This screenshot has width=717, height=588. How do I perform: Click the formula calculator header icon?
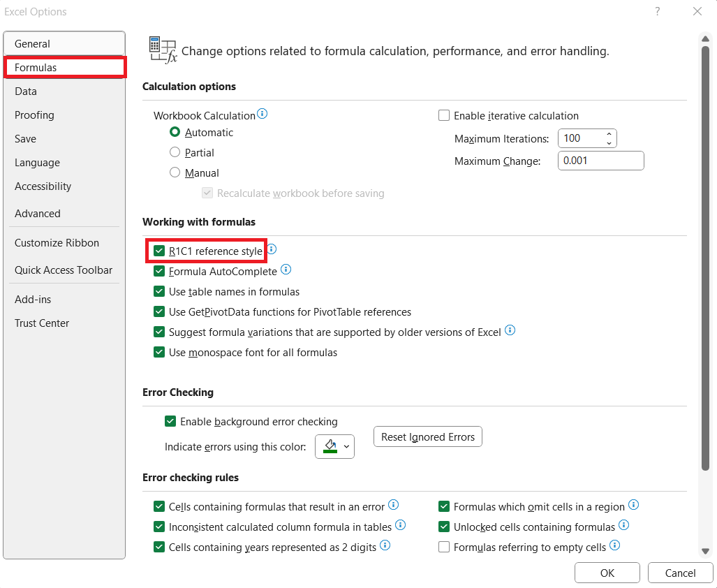[x=163, y=50]
